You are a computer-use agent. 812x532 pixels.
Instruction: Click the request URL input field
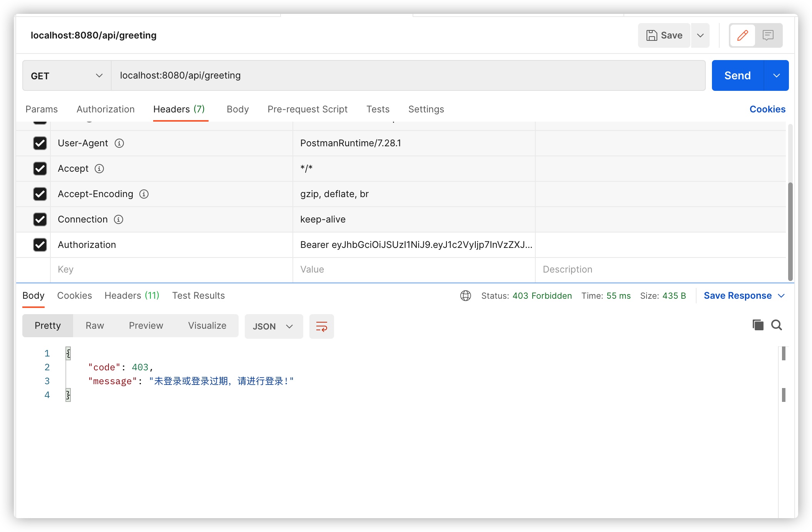pos(408,75)
